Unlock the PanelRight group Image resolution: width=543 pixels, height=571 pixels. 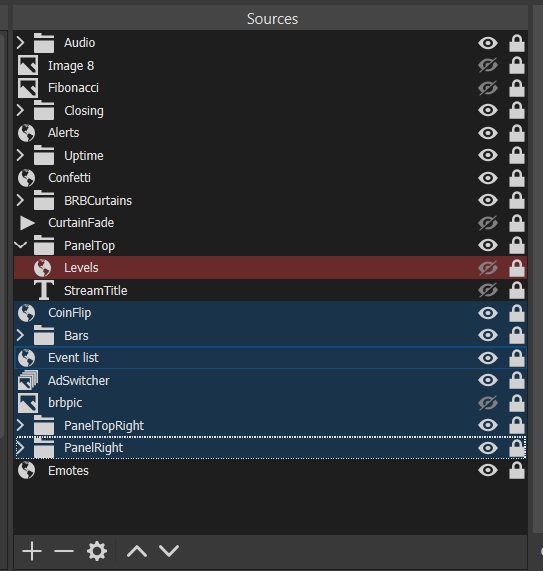[x=517, y=448]
